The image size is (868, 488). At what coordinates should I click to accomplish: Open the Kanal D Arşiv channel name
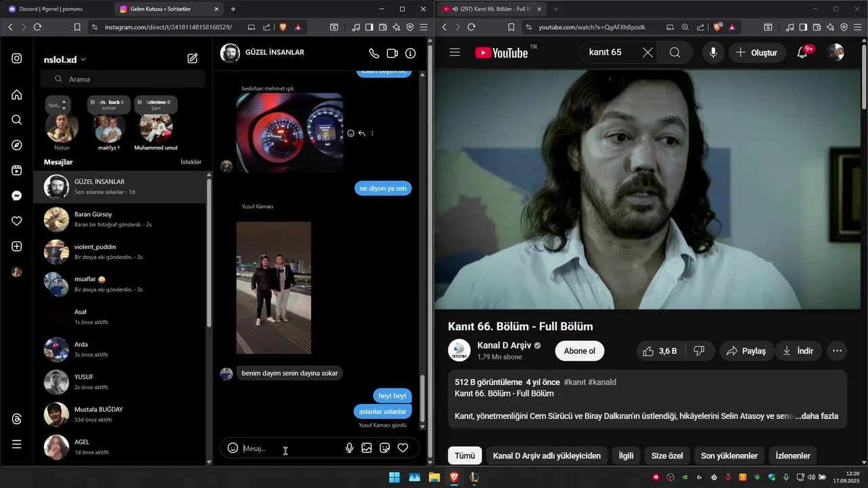coord(505,345)
